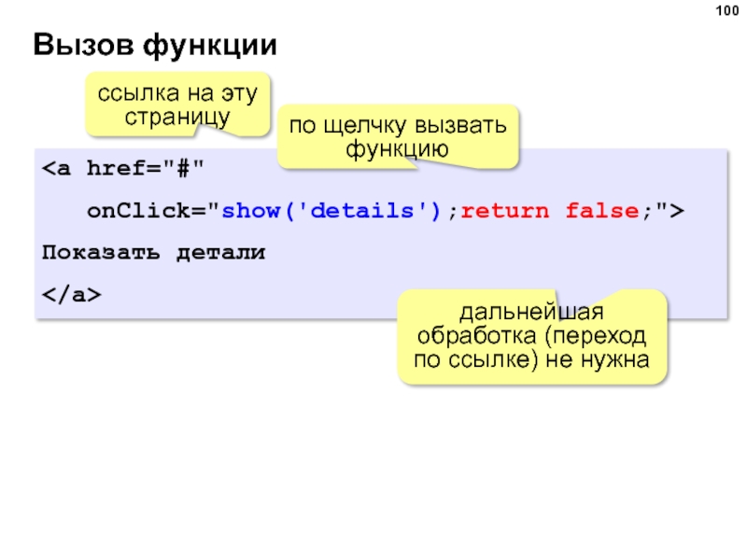747x560 pixels.
Task: Click the slide title "Вызов функции"
Action: pos(155,46)
